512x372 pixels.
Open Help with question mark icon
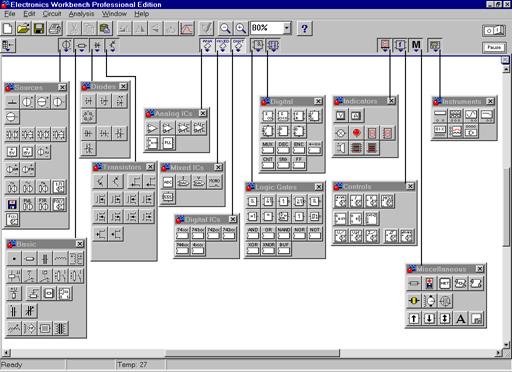[x=304, y=28]
